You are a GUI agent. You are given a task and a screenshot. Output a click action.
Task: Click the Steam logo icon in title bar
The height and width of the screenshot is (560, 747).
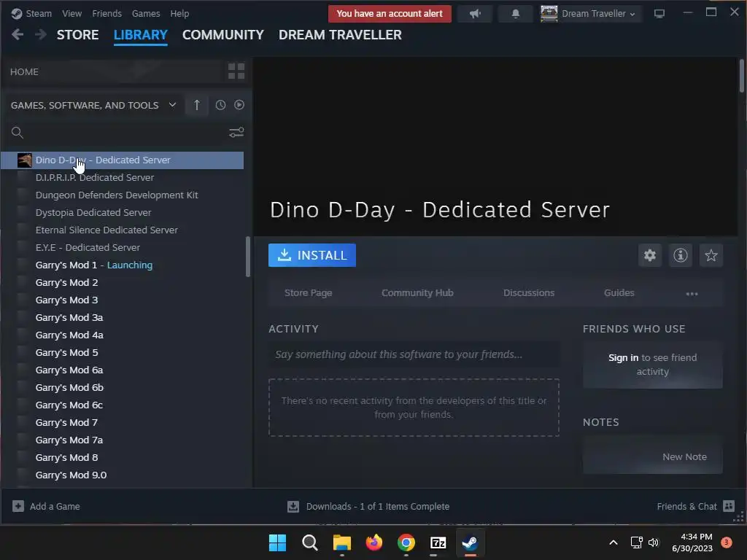coord(17,13)
